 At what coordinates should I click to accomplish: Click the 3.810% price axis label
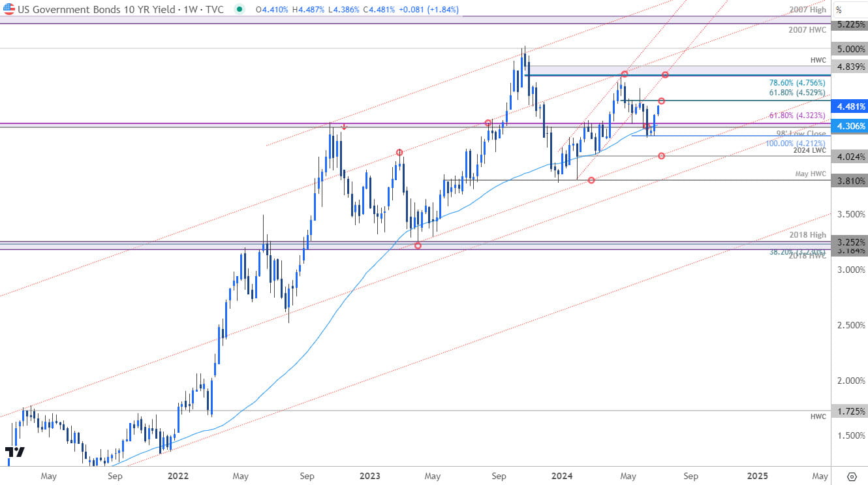pyautogui.click(x=848, y=181)
